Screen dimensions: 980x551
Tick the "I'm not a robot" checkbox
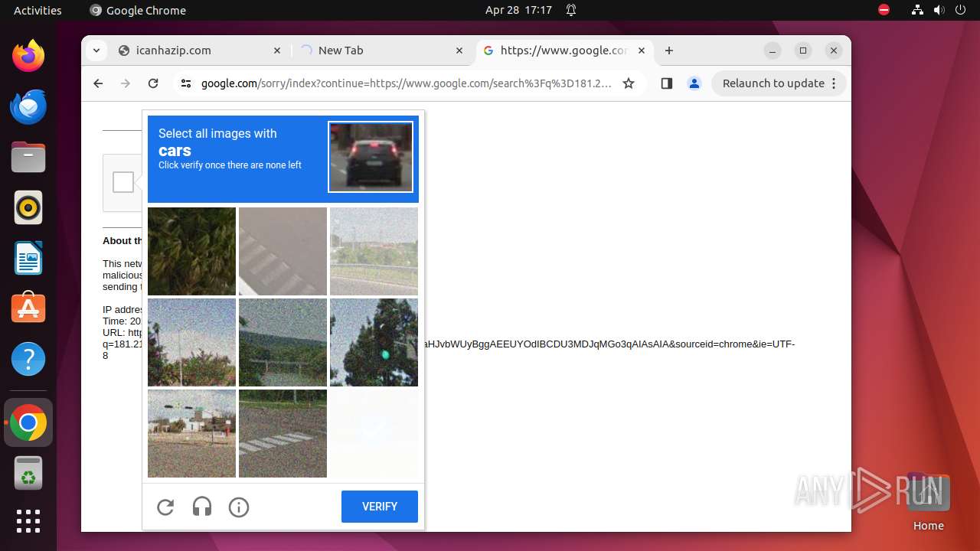(123, 182)
